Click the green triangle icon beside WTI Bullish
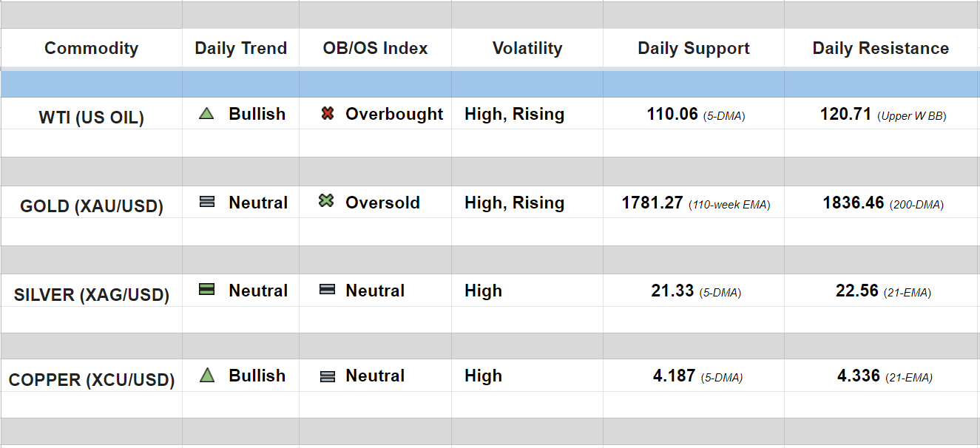Image resolution: width=980 pixels, height=448 pixels. [207, 114]
